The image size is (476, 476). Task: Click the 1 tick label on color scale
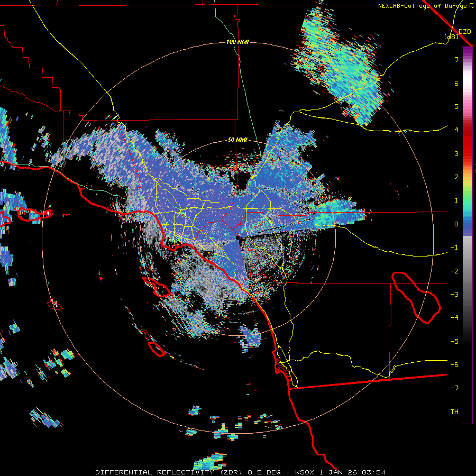[x=456, y=200]
